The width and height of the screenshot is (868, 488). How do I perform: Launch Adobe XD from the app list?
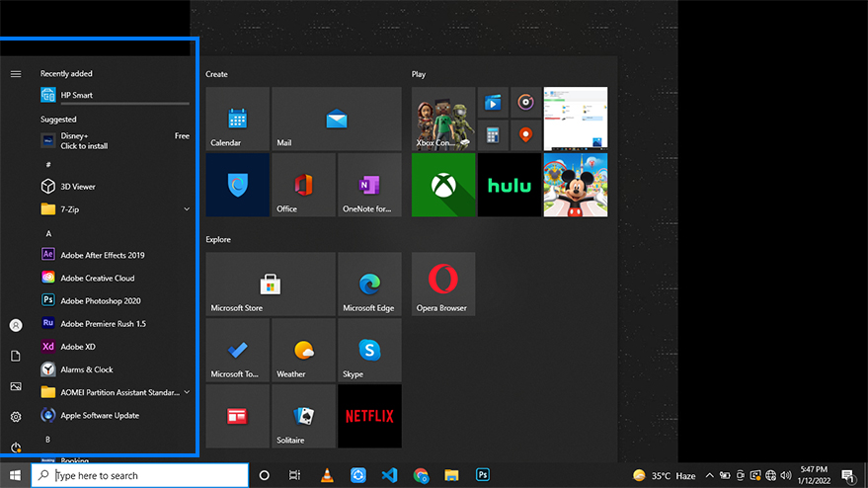click(78, 347)
